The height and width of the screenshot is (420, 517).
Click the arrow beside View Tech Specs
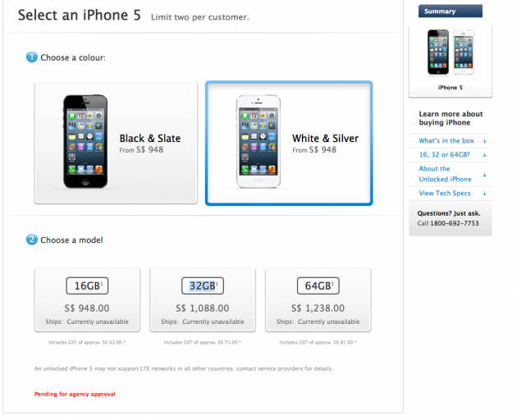[485, 194]
